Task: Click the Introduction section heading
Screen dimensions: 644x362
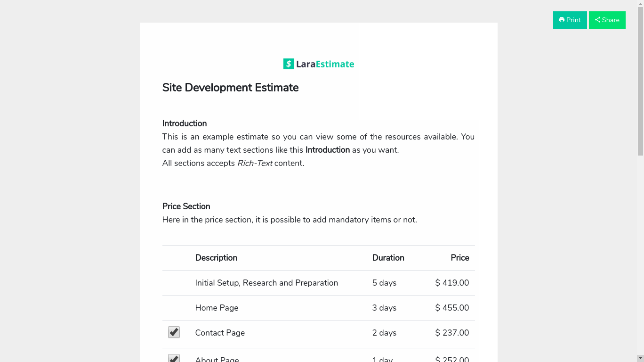Action: (x=184, y=123)
